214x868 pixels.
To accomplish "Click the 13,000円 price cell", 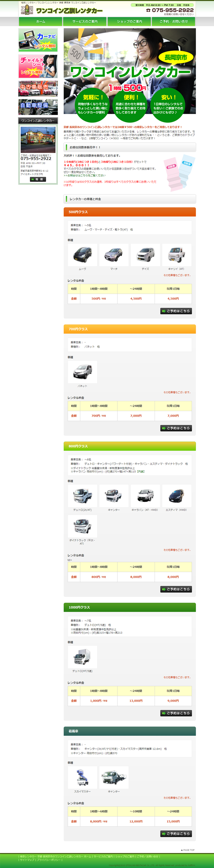I will pos(136,700).
